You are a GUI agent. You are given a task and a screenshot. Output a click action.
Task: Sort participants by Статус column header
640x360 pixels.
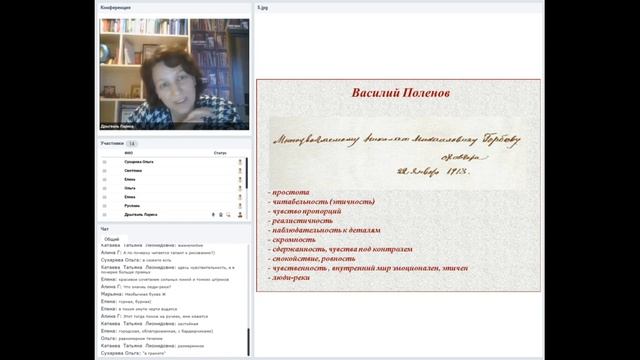[x=220, y=153]
